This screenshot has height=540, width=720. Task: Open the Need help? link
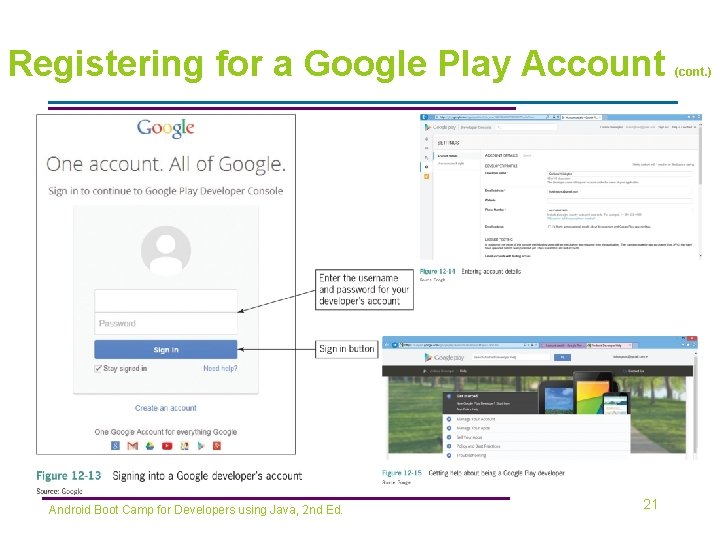point(220,368)
